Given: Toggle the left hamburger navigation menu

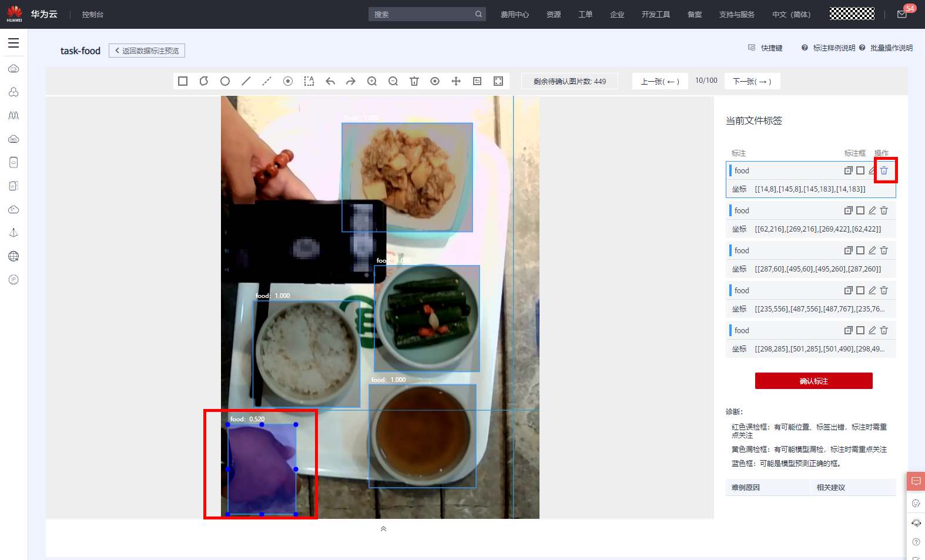Looking at the screenshot, I should click(14, 43).
